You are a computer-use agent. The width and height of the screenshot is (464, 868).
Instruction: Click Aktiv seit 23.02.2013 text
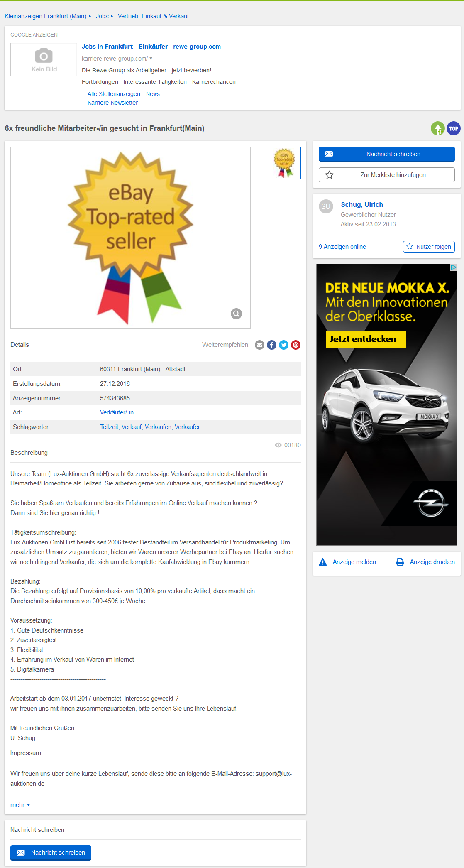coord(368,224)
